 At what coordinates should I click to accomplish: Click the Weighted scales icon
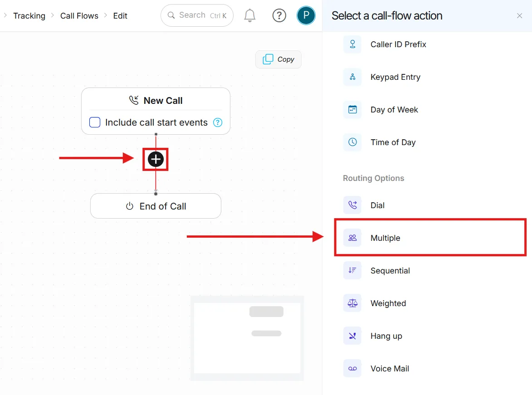click(x=352, y=303)
